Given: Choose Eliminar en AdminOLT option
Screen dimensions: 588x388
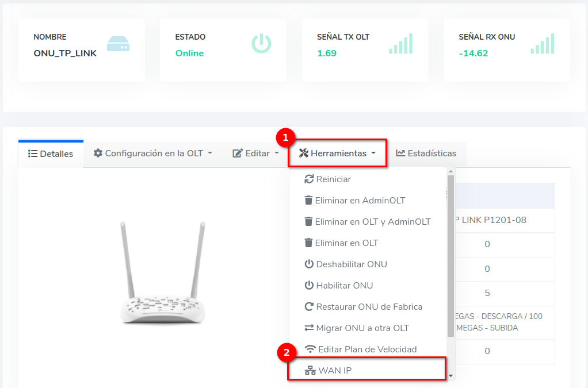Looking at the screenshot, I should pyautogui.click(x=360, y=201).
